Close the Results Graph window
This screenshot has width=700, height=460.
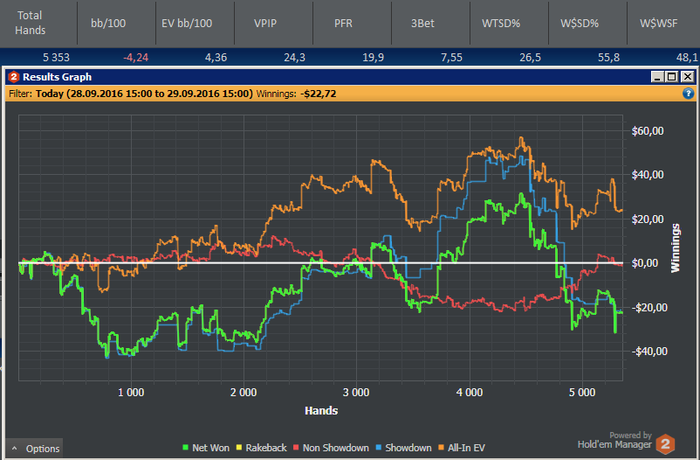[x=688, y=77]
